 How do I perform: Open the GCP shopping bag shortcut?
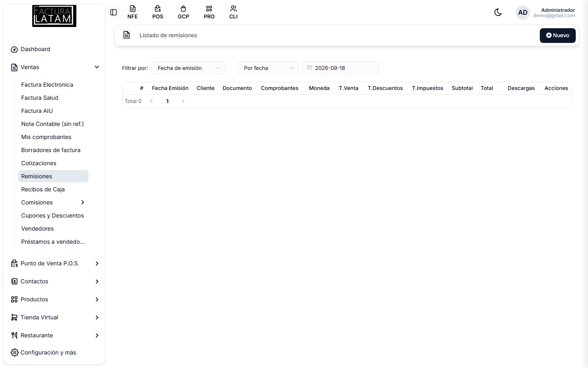point(183,12)
